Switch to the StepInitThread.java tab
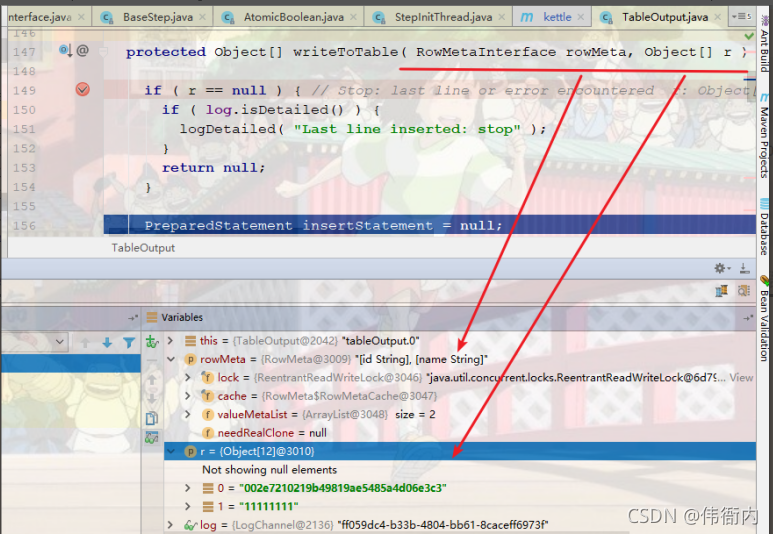The image size is (773, 534). pos(443,17)
